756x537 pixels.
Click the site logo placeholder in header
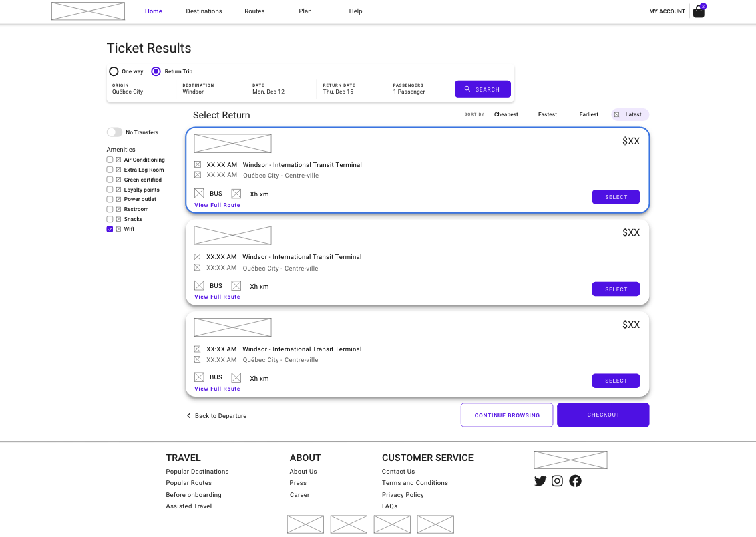click(88, 11)
